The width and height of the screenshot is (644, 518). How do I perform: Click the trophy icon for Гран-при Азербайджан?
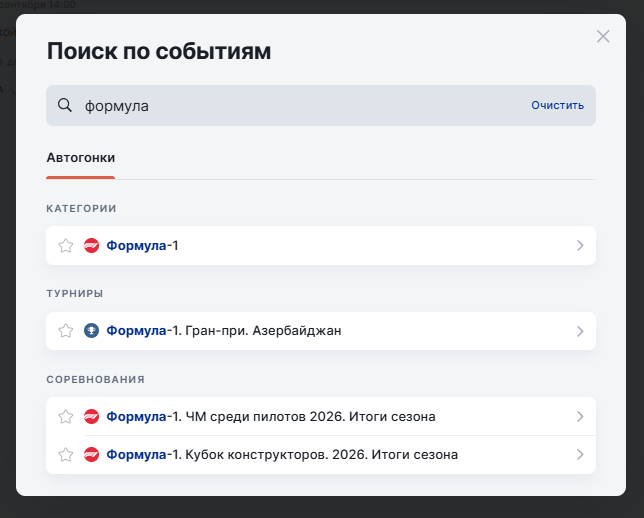(x=91, y=331)
